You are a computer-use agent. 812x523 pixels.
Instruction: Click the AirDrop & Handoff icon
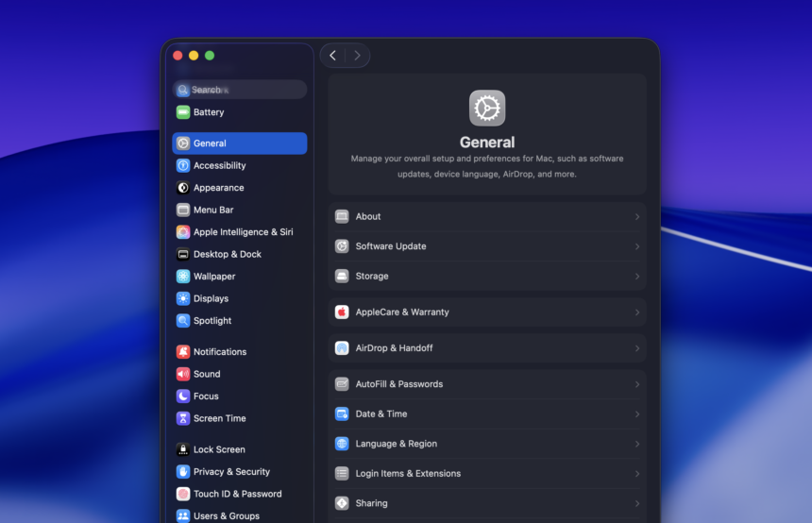(x=342, y=348)
